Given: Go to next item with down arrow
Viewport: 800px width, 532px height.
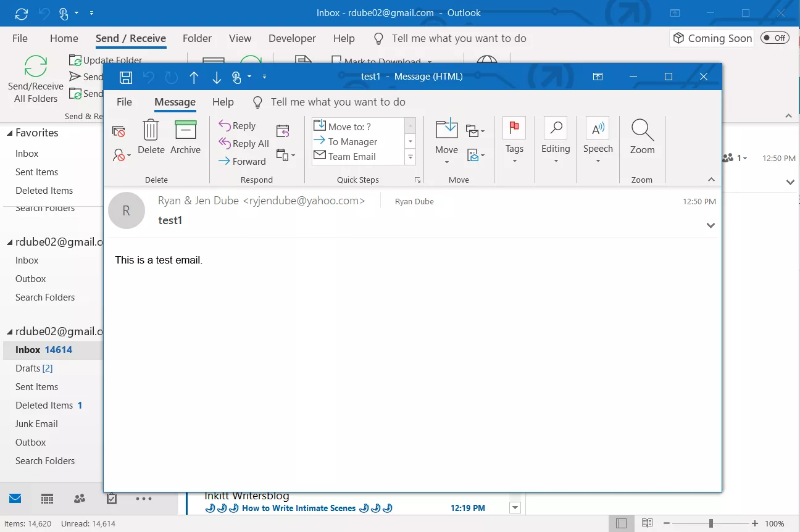Looking at the screenshot, I should [216, 77].
